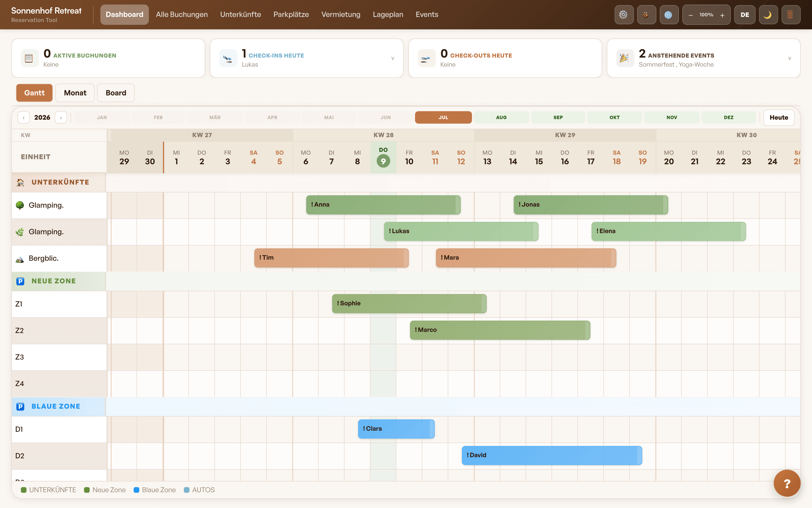This screenshot has height=508, width=812.
Task: Toggle the Blaue Zone legend swatch
Action: (136, 490)
